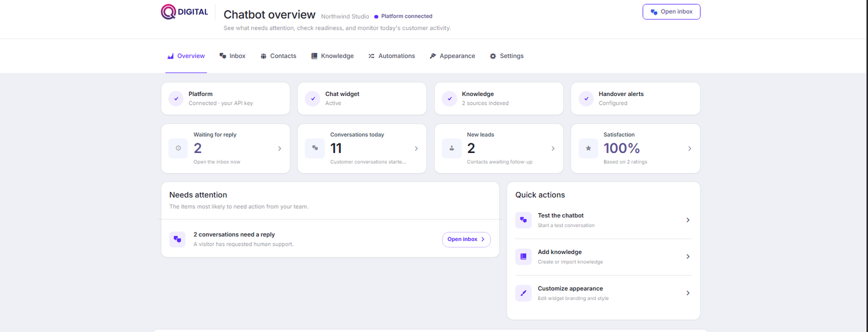The image size is (868, 332).
Task: Click the Quick actions heading
Action: 540,195
